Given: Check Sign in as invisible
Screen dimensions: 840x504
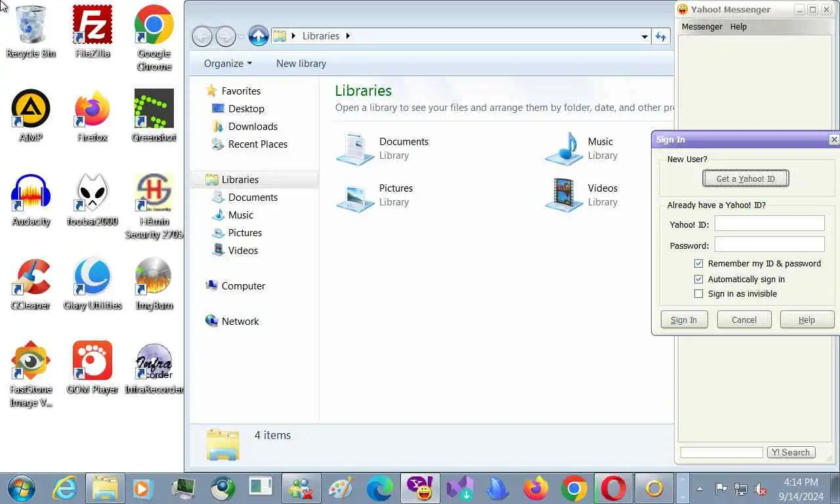Looking at the screenshot, I should [698, 293].
